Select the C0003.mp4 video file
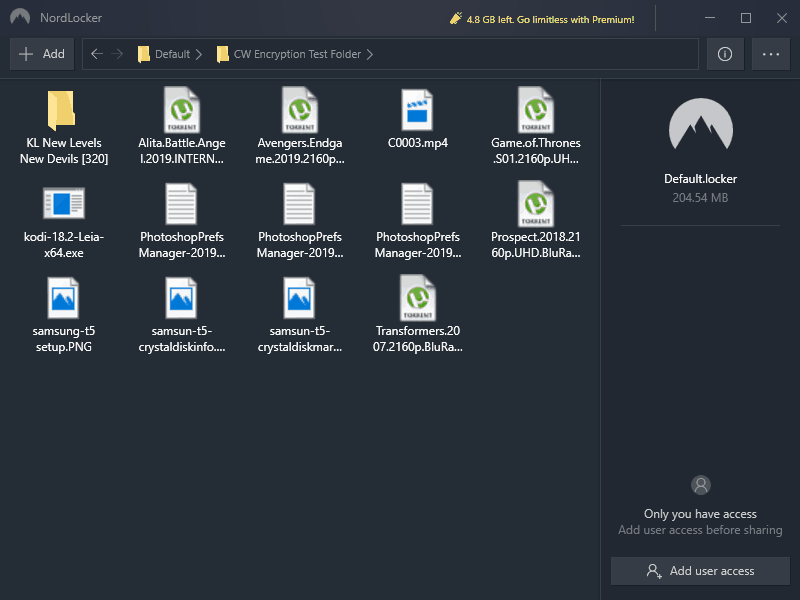The image size is (800, 600). tap(417, 119)
